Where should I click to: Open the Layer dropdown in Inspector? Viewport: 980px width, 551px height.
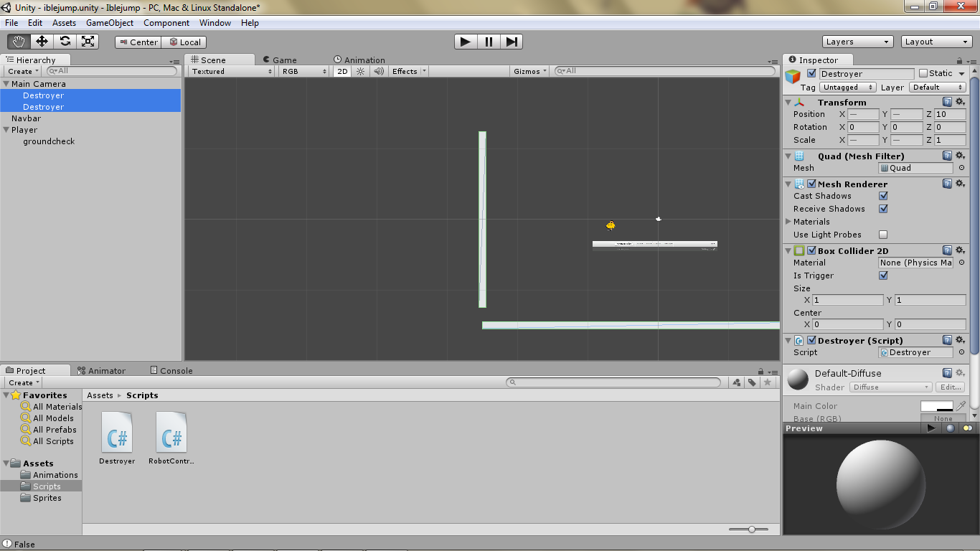pos(938,88)
